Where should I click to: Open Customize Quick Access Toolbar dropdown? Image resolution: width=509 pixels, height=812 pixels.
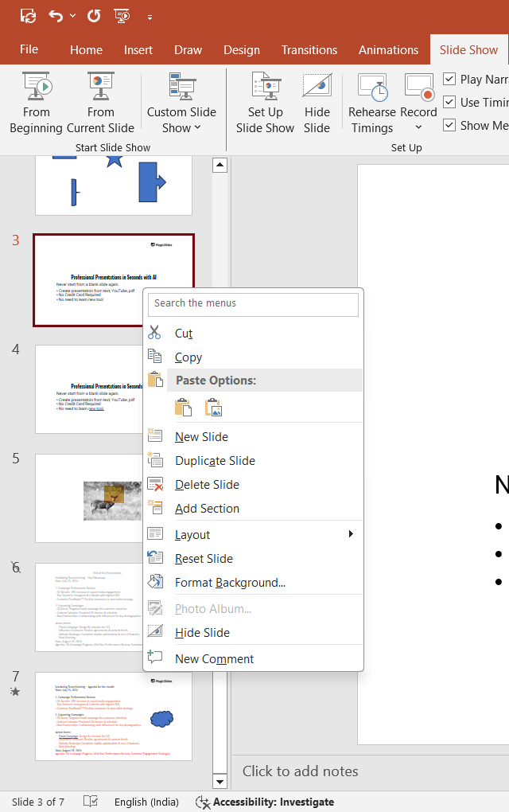click(150, 17)
